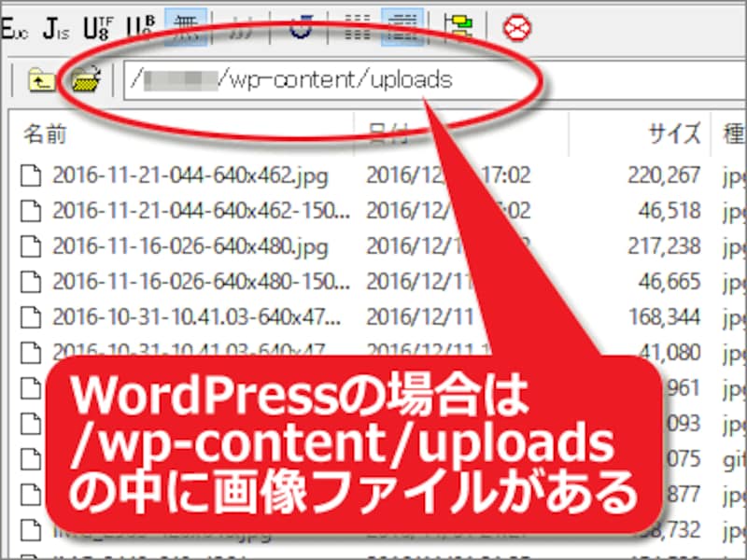This screenshot has width=747, height=560.
Task: Click the size value 46,518
Action: tap(669, 211)
